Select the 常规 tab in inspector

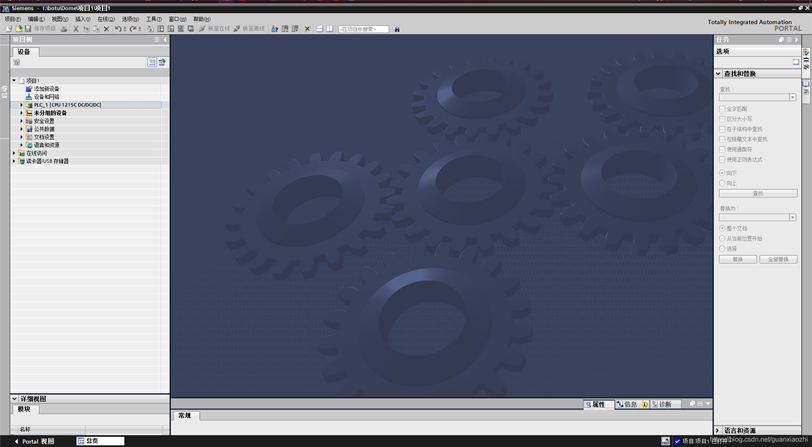coord(185,415)
